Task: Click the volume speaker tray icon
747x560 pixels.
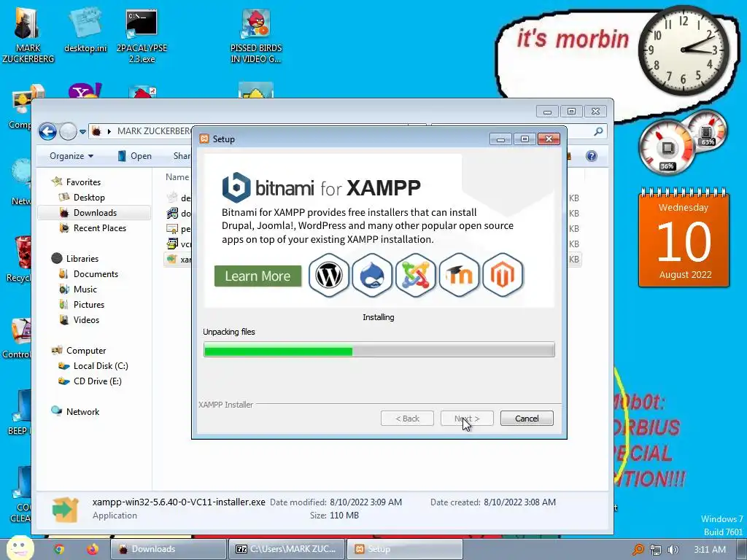Action: [x=673, y=550]
